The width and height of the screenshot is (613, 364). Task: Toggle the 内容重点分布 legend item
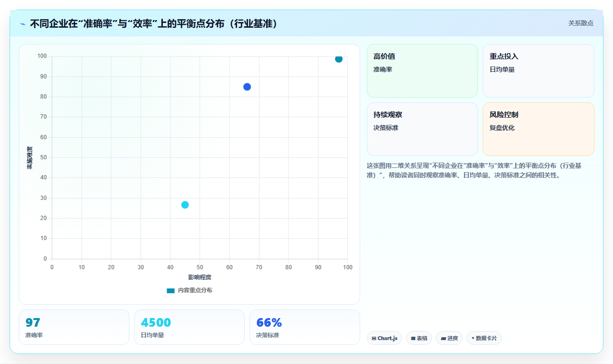click(x=189, y=290)
